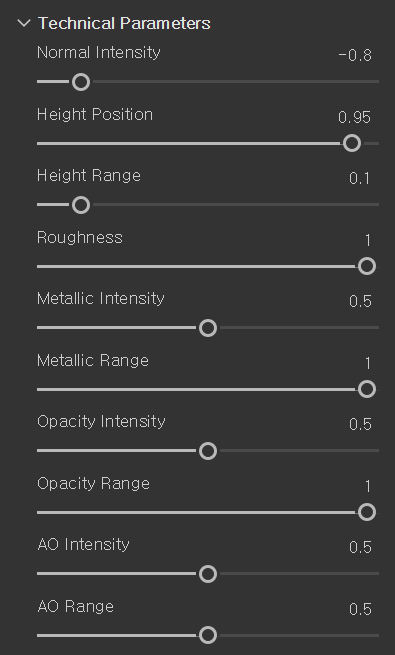Click the Opacity Intensity slider handle
This screenshot has height=655, width=395.
(x=208, y=451)
